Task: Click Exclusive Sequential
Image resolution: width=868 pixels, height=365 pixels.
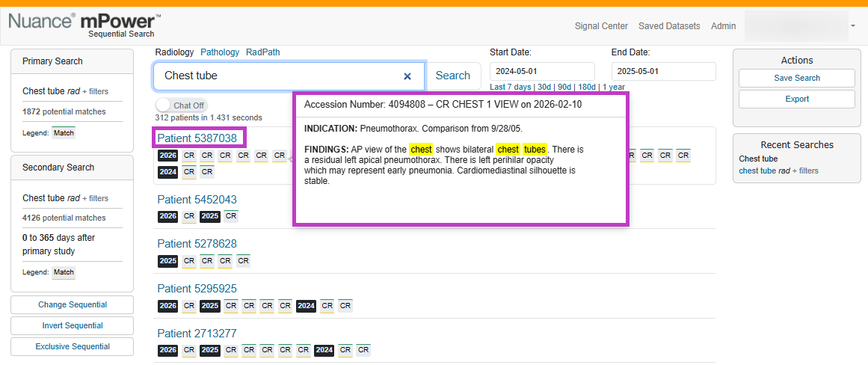Action: point(73,347)
